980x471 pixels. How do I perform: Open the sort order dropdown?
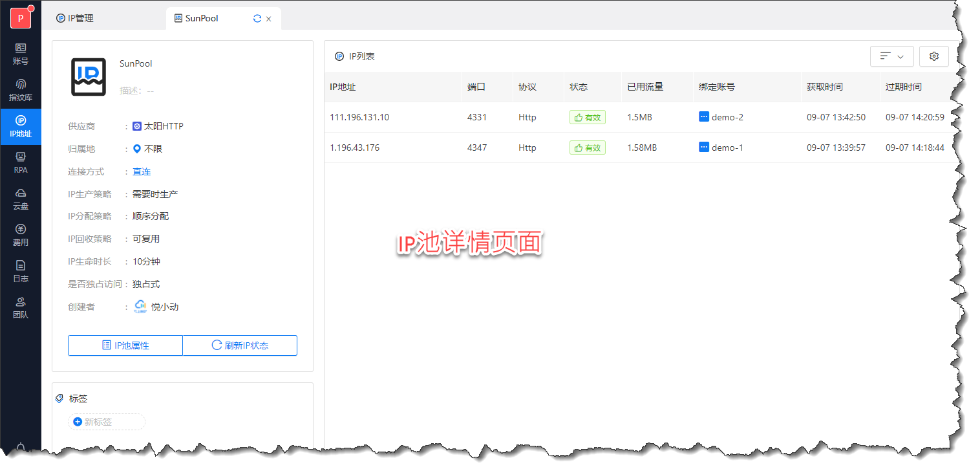click(x=892, y=56)
